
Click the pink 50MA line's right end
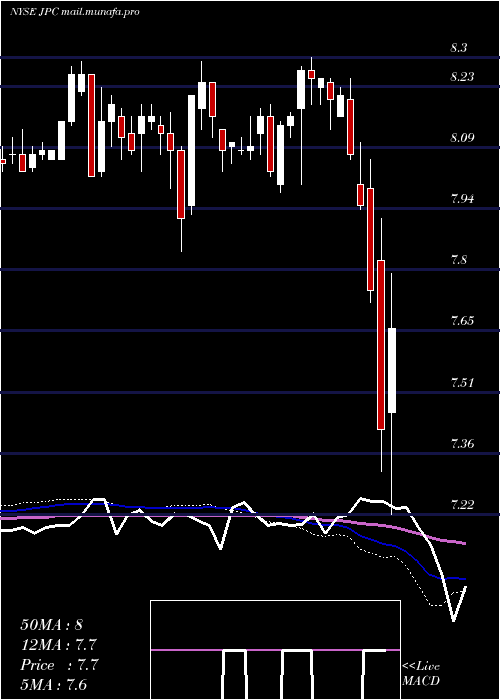coord(464,543)
